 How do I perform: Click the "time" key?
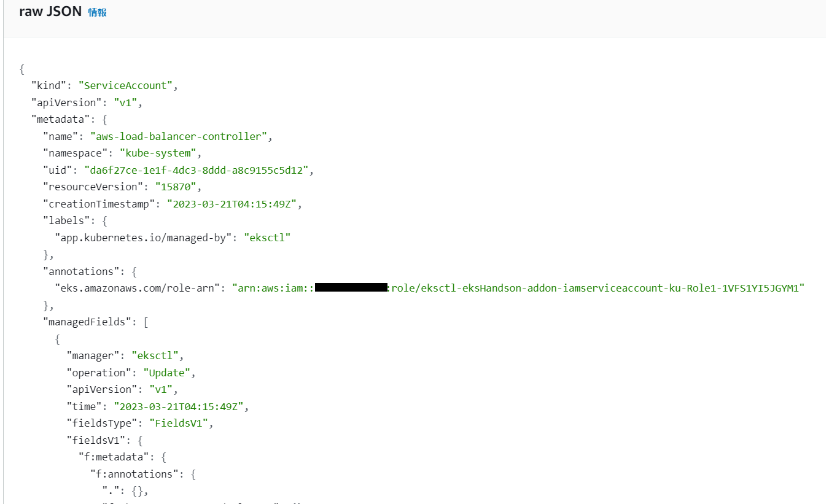[x=85, y=406]
